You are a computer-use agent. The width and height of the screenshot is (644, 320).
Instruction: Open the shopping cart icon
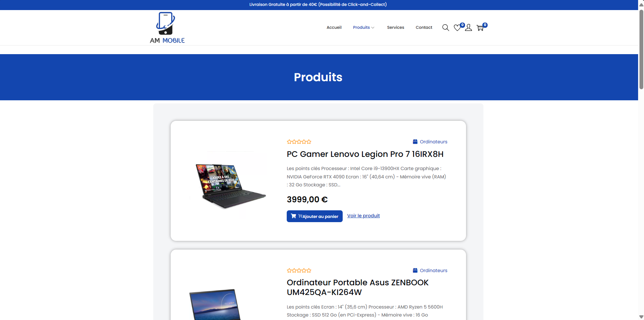pos(480,28)
